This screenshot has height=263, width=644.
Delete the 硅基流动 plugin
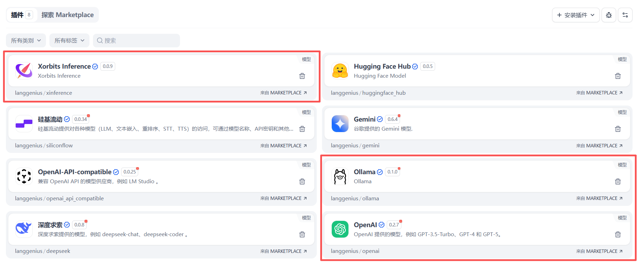tap(302, 129)
